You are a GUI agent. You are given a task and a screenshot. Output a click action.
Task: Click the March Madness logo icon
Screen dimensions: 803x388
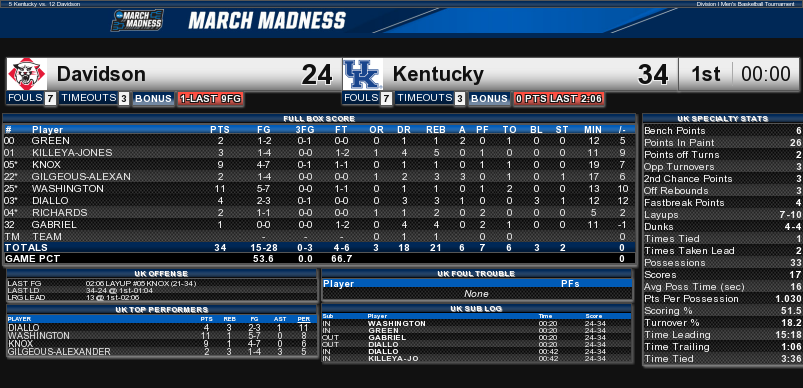(137, 20)
